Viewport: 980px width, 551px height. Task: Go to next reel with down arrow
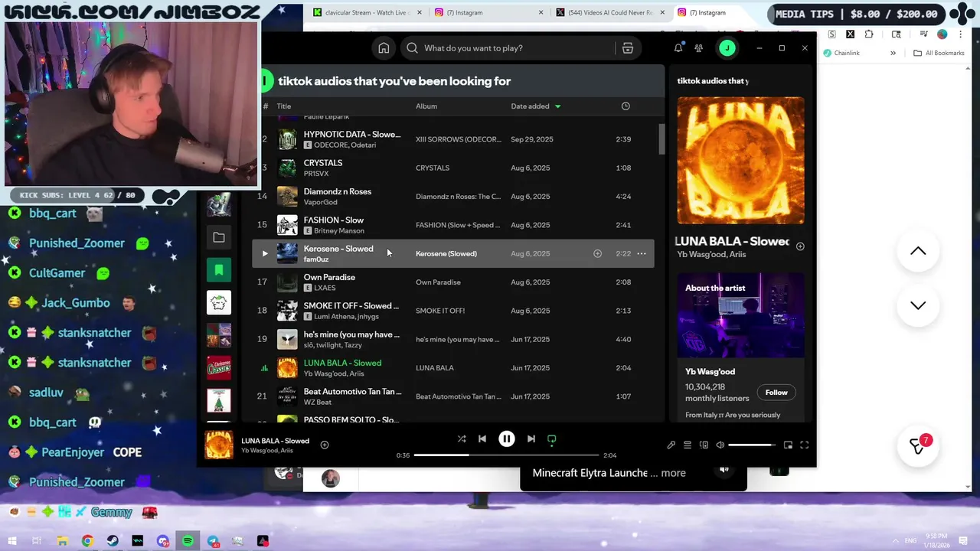pos(918,305)
